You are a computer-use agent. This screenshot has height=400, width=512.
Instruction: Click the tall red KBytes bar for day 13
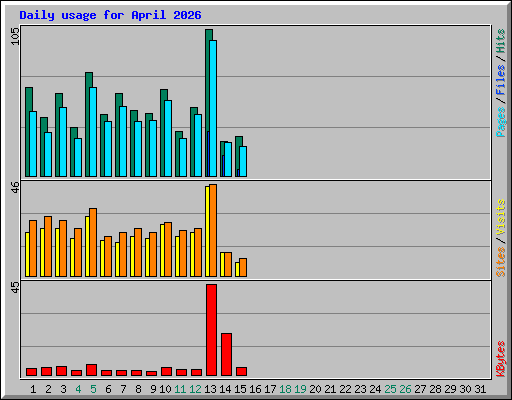point(211,330)
